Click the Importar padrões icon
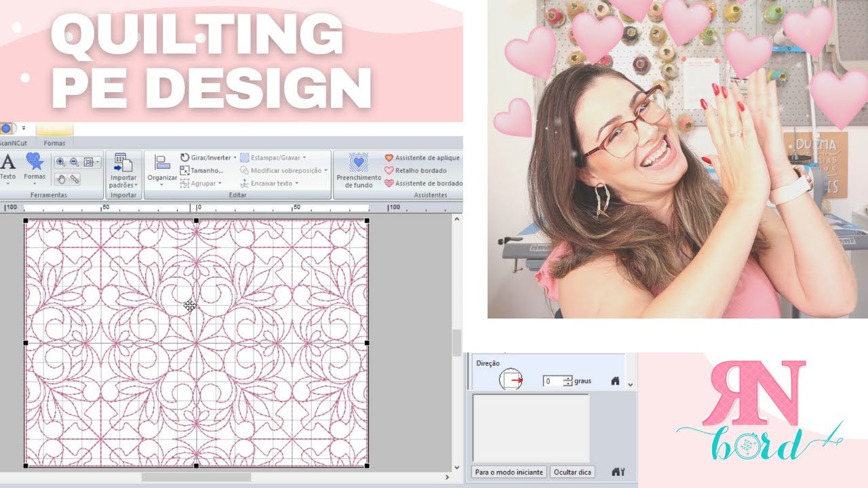This screenshot has width=868, height=488. 123,163
